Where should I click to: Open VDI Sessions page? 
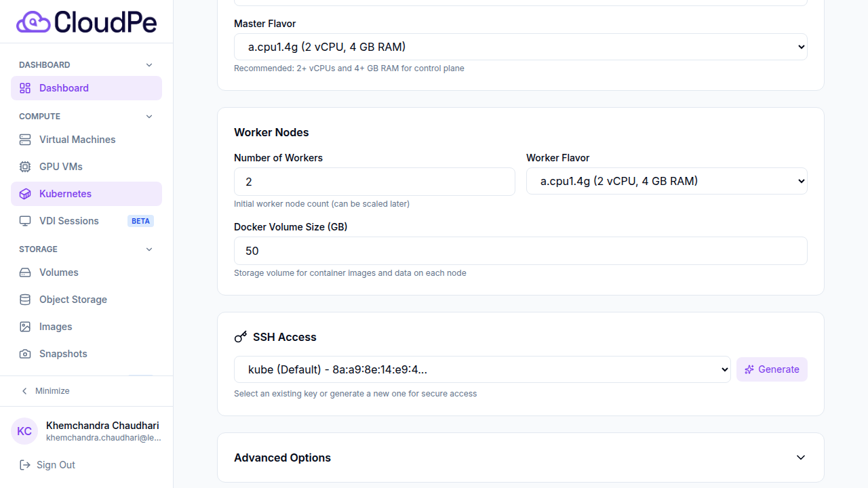(x=86, y=221)
